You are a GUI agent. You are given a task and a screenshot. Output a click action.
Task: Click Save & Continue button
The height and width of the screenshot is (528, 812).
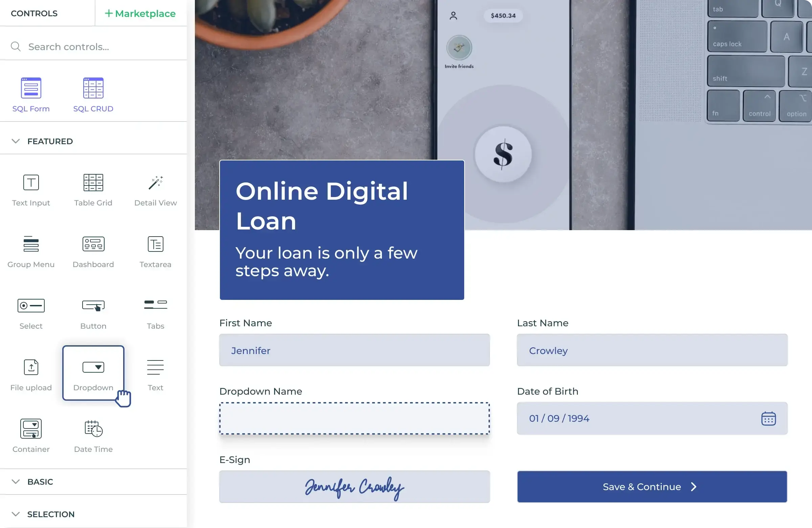pos(652,487)
